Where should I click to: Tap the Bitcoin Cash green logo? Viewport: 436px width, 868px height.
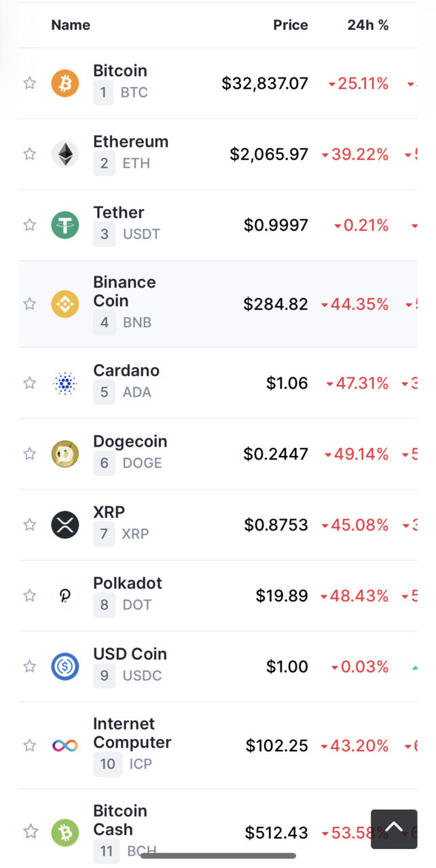click(65, 833)
